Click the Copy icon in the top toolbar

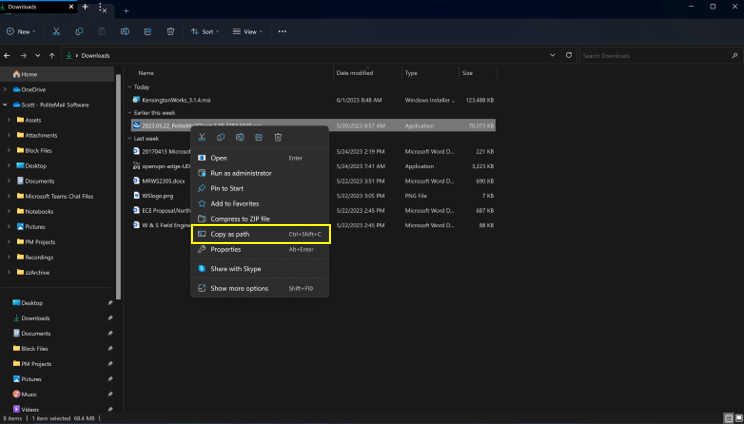coord(79,31)
